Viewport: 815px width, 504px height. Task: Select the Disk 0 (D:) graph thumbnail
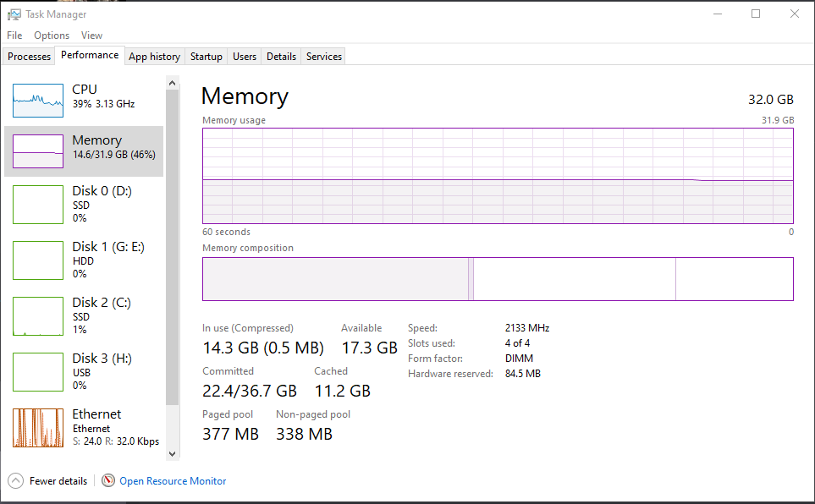coord(38,205)
